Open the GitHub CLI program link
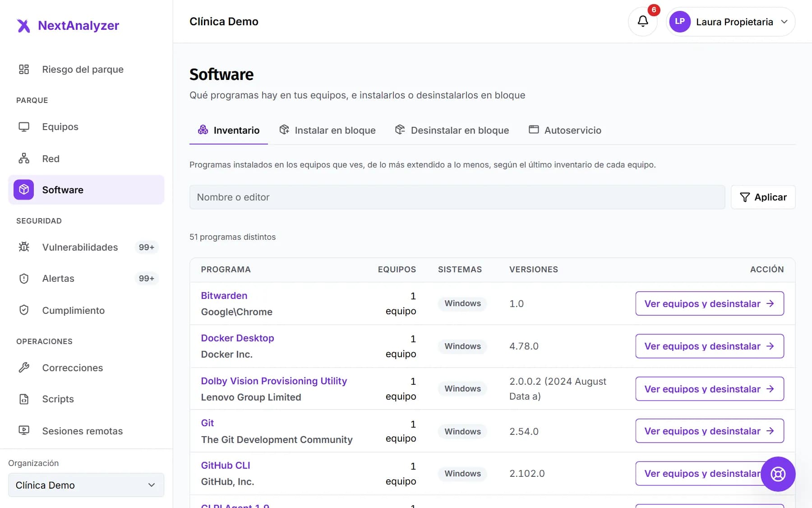Screen dimensions: 812x508 click(225, 466)
